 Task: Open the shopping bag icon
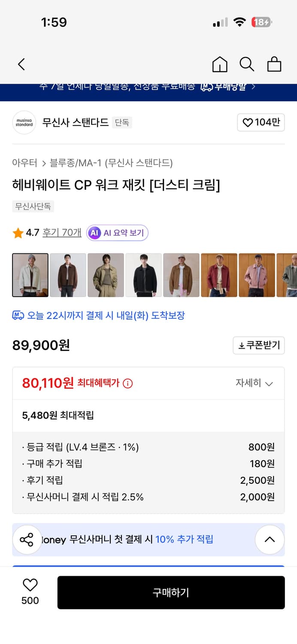click(274, 64)
